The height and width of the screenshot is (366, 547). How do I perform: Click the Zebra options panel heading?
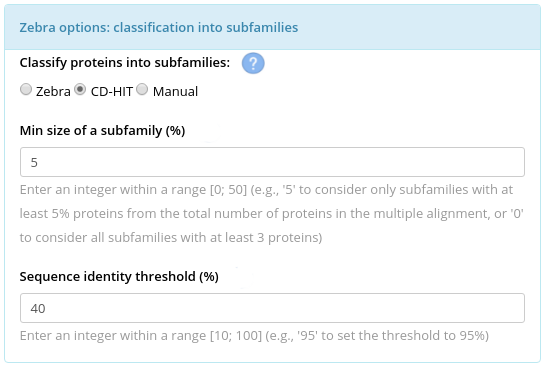[159, 27]
